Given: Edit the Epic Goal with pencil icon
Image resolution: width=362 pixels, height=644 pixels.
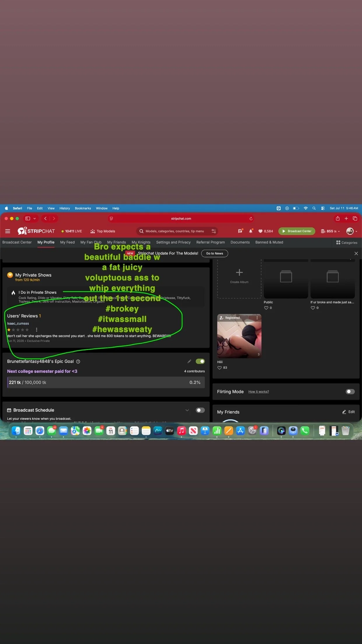Looking at the screenshot, I should coord(189,361).
